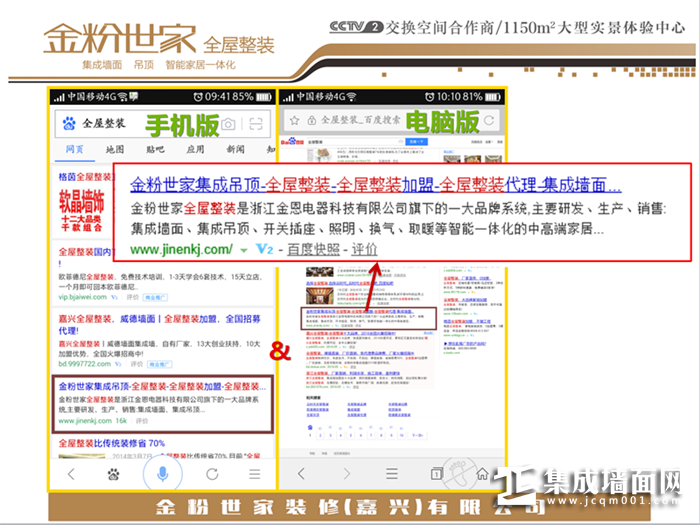Image resolution: width=700 pixels, height=525 pixels.
Task: Tap refresh icon in left phone bottom bar
Action: coord(212,474)
